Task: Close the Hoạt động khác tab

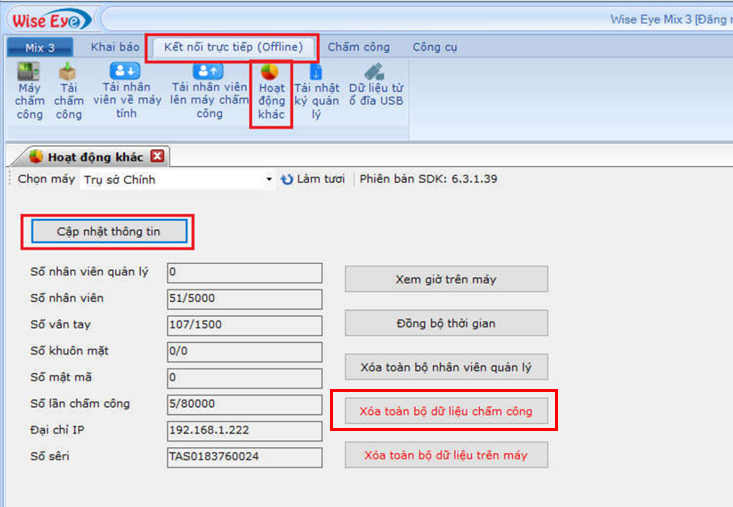Action: [158, 156]
